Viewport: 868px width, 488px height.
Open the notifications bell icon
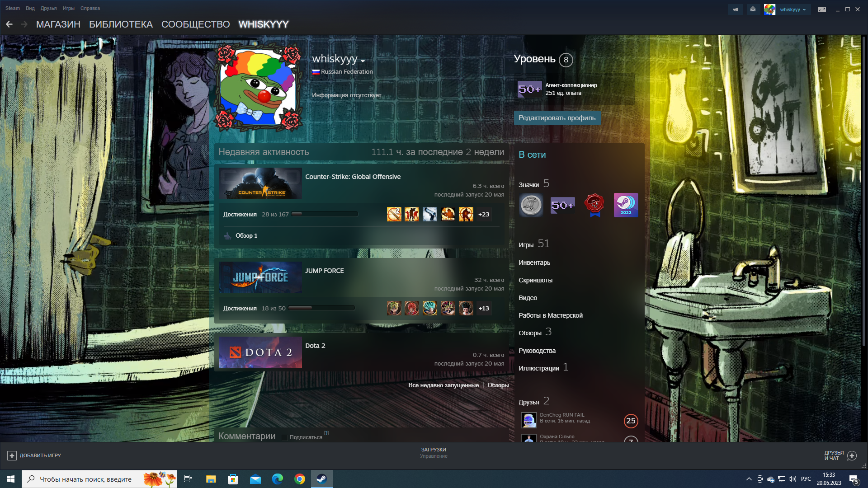753,9
